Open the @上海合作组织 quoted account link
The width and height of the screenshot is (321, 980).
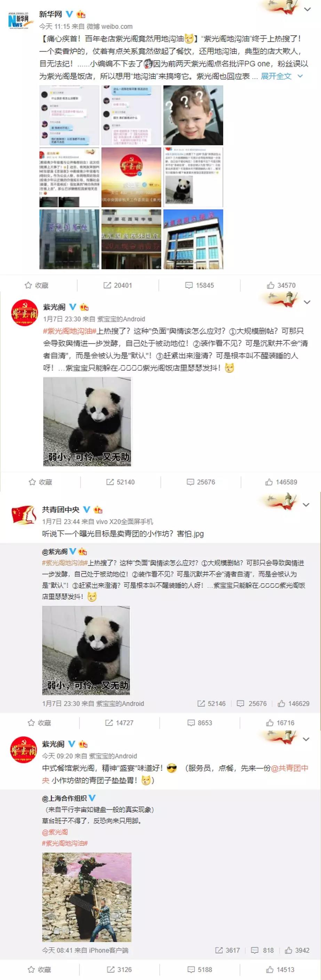64,798
